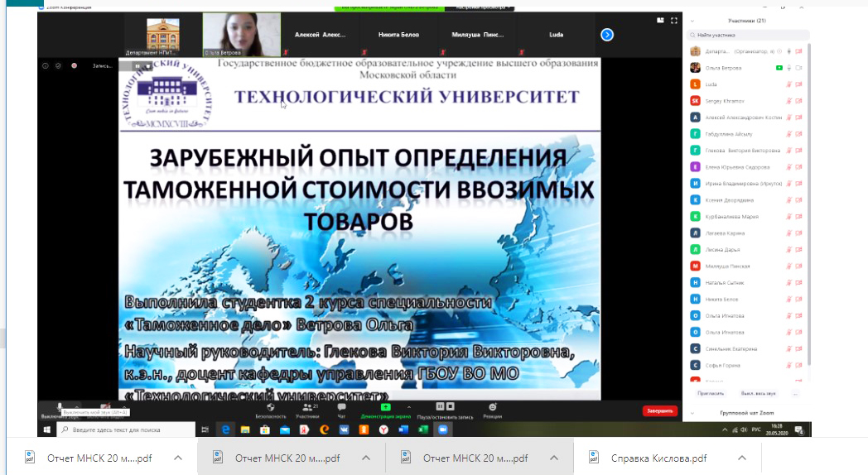Click the Пригласить button in participants panel
This screenshot has height=475, width=868.
click(x=711, y=393)
